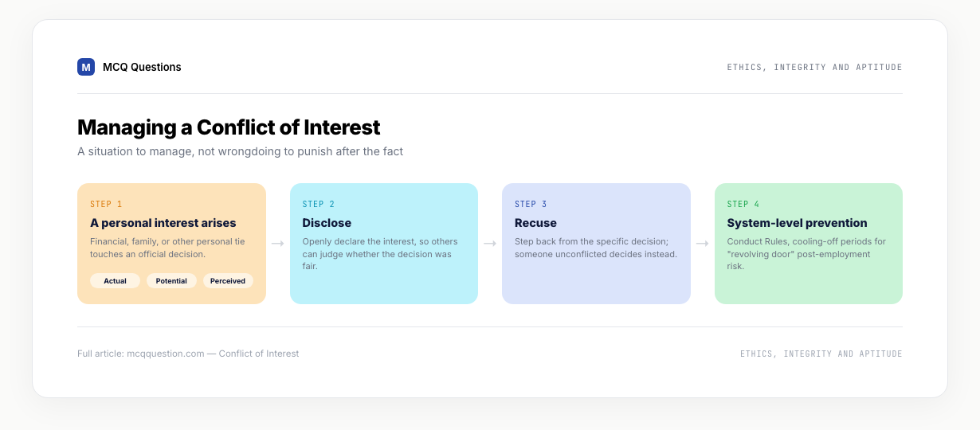Screen dimensions: 980x430
Task: Select the green System-level prevention card
Action: [809, 244]
